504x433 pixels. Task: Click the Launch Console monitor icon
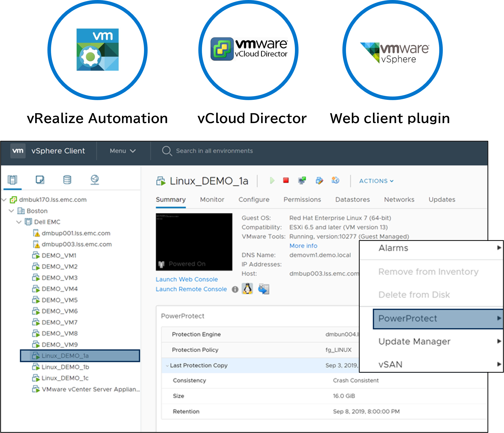click(302, 180)
